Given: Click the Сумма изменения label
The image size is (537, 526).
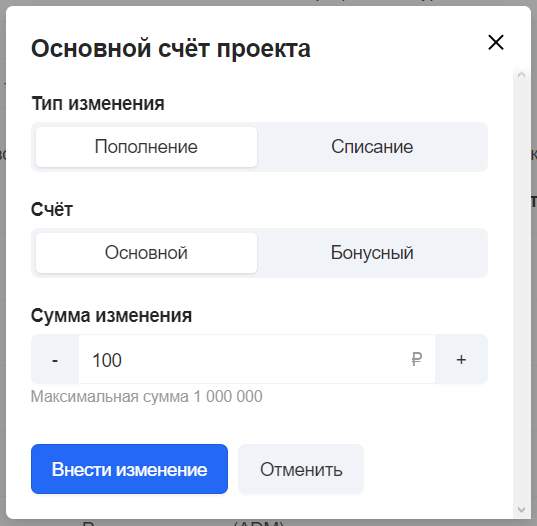Looking at the screenshot, I should 111,315.
